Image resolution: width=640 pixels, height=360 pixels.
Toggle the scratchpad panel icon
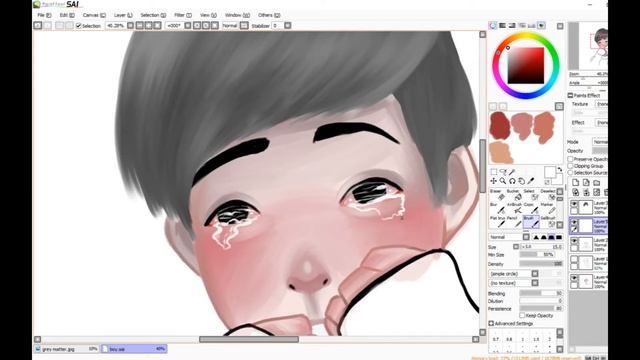542,25
